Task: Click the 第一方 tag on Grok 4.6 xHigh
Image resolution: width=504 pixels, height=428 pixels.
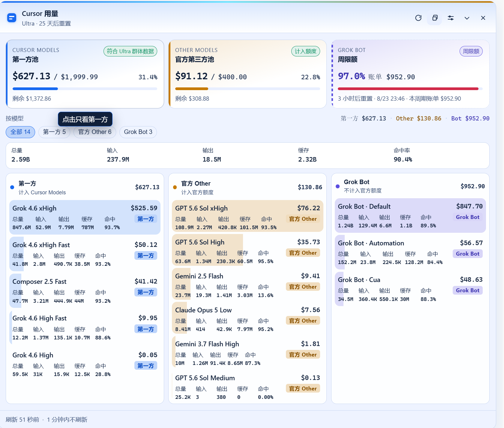Action: point(146,219)
